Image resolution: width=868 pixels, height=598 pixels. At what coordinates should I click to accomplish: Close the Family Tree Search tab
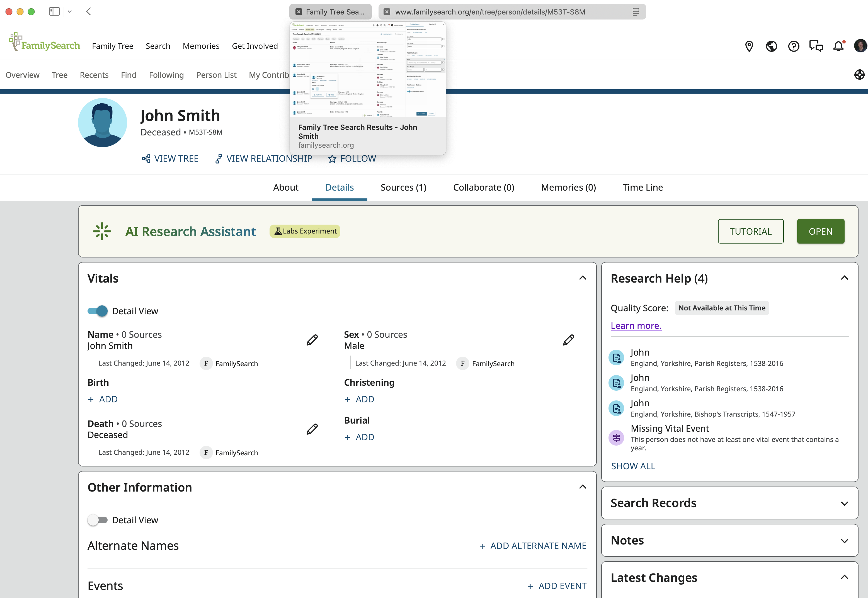(x=299, y=12)
